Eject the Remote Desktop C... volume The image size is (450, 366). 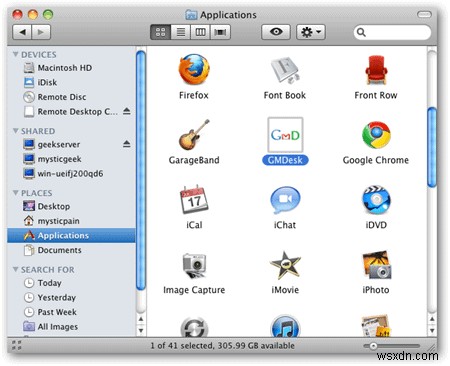(x=127, y=111)
